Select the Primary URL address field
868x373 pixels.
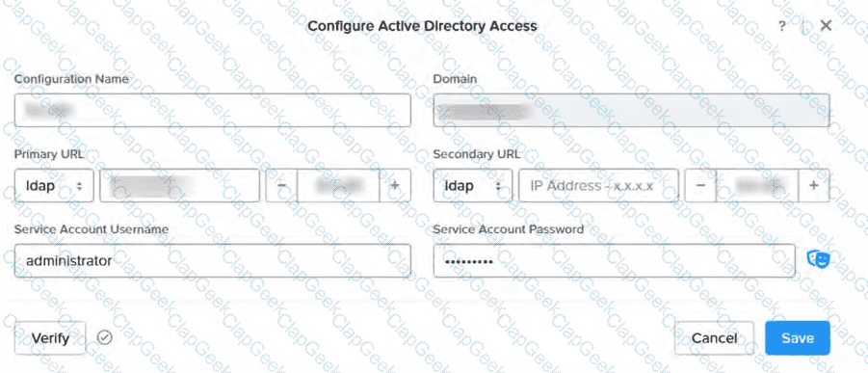click(179, 186)
